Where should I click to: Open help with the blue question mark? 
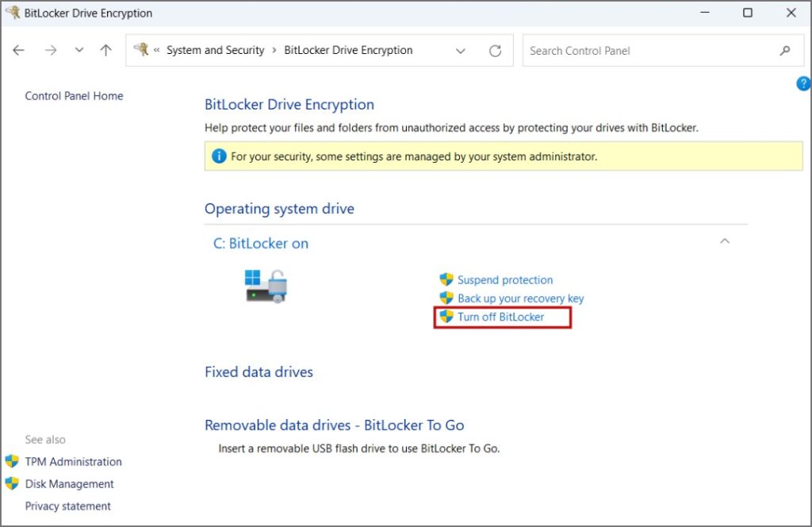tap(803, 83)
